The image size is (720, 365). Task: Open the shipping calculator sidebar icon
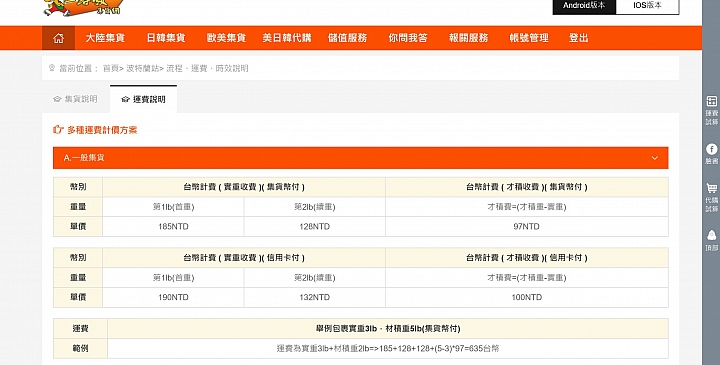(711, 111)
